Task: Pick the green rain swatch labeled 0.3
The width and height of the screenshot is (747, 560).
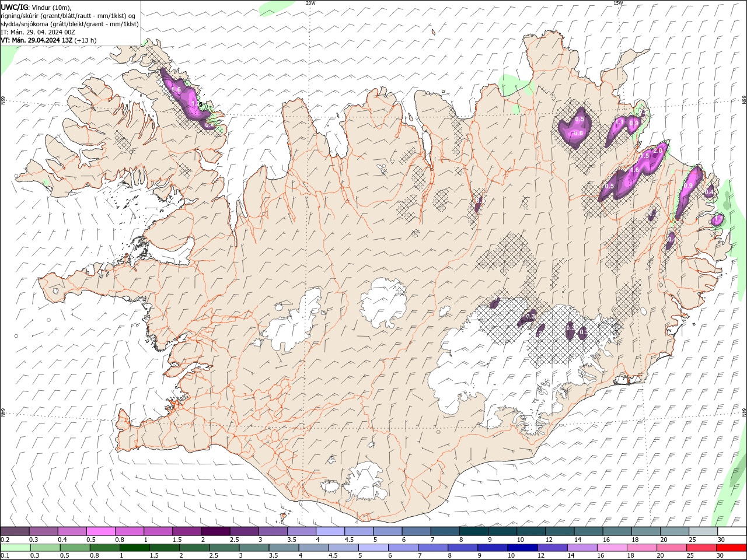Action: click(x=45, y=548)
